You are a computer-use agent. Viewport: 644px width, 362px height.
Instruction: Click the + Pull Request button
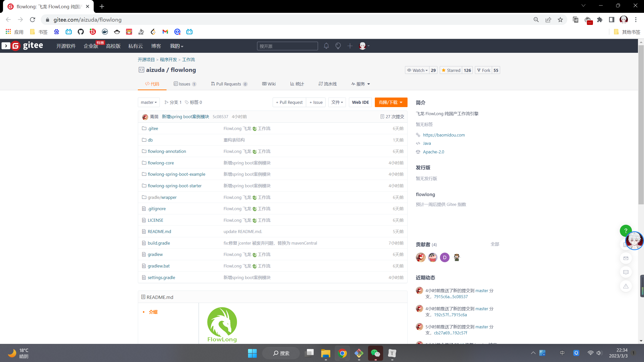click(x=289, y=102)
